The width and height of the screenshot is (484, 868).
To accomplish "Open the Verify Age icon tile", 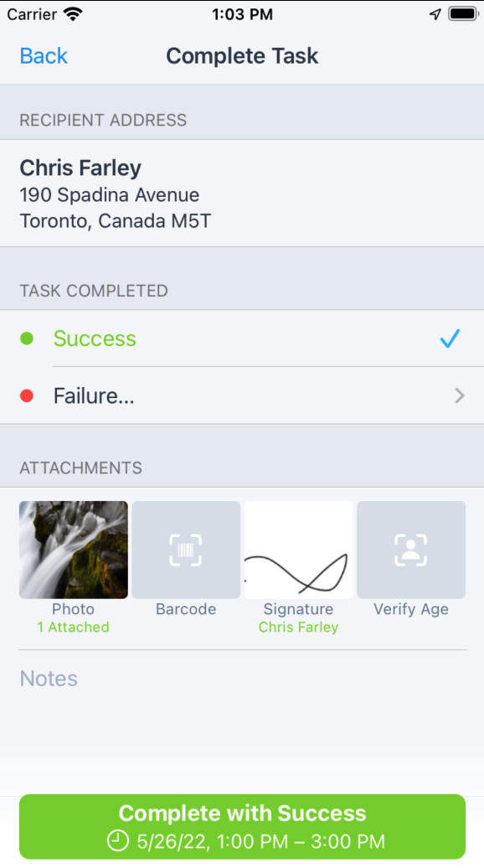I will click(x=411, y=550).
